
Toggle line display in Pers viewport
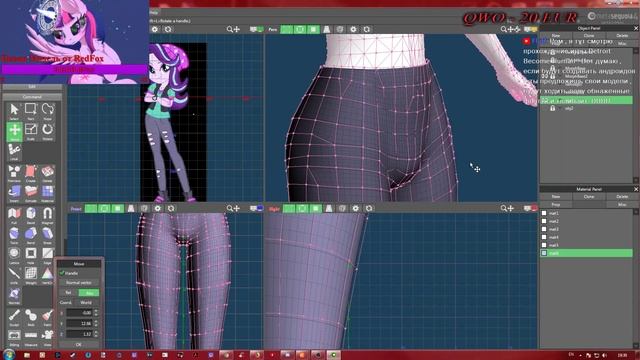(300, 29)
